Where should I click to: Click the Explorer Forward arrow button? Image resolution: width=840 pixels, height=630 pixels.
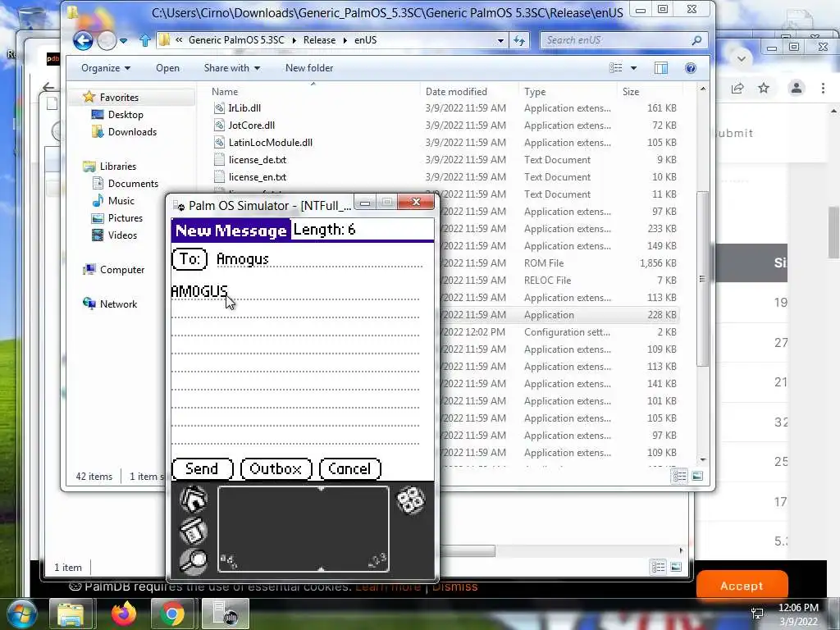(x=107, y=40)
